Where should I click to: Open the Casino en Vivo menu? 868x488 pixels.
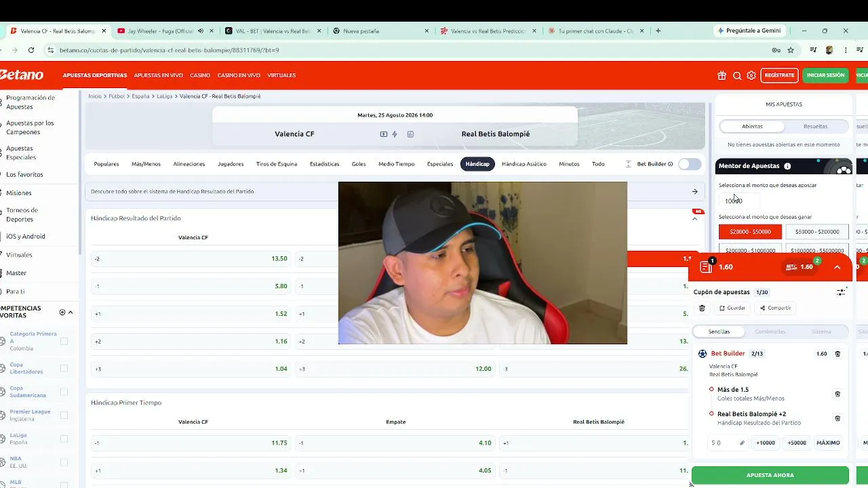coord(239,75)
